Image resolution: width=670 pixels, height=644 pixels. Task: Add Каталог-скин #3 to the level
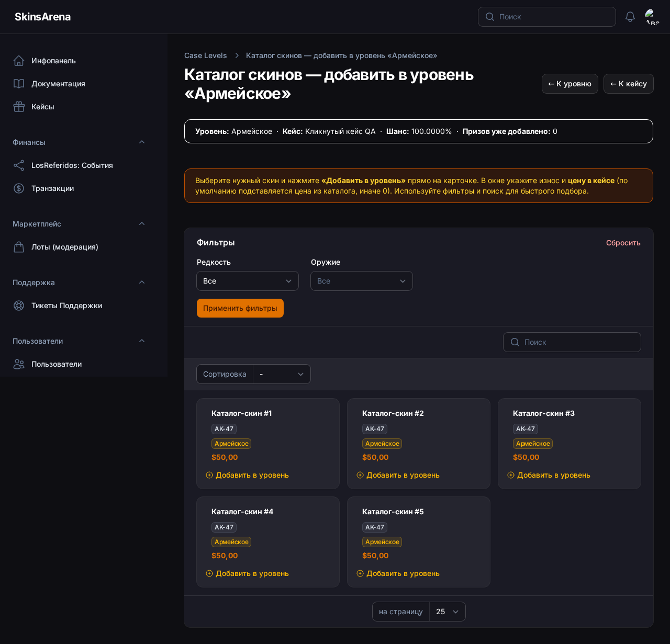[x=549, y=475]
